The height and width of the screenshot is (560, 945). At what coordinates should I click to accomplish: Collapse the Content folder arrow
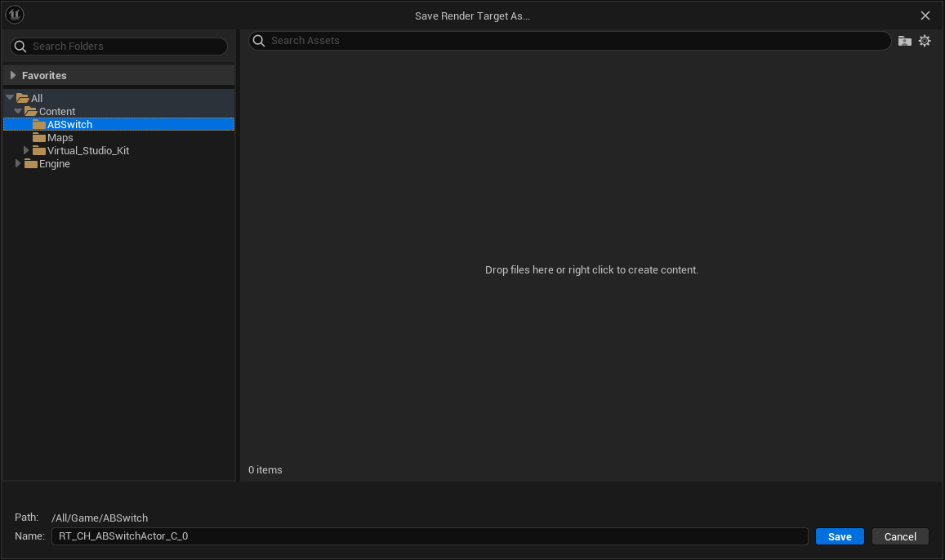[18, 111]
